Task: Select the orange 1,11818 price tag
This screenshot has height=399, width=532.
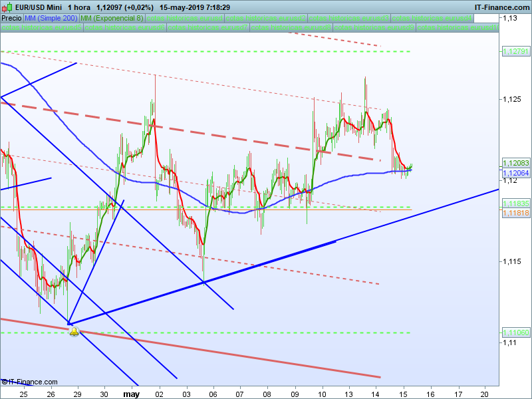Action: tap(516, 213)
